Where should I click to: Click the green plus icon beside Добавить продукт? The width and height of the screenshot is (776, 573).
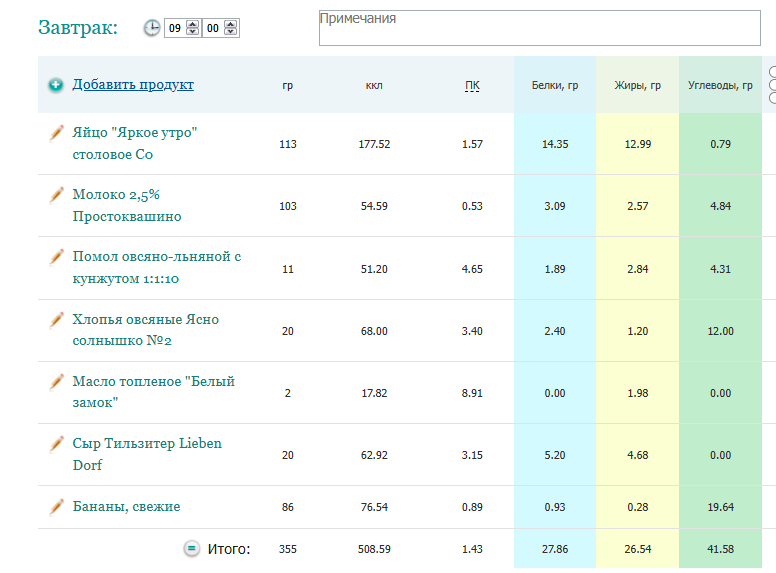coord(56,85)
